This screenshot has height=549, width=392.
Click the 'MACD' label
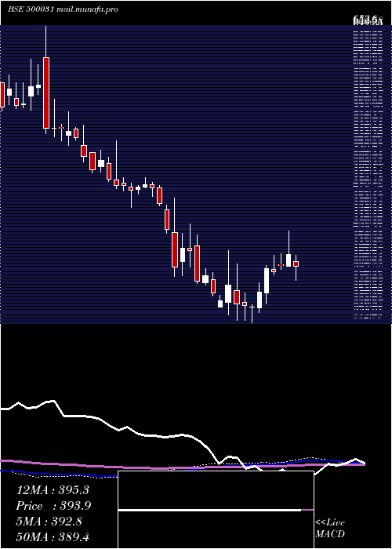(x=330, y=534)
